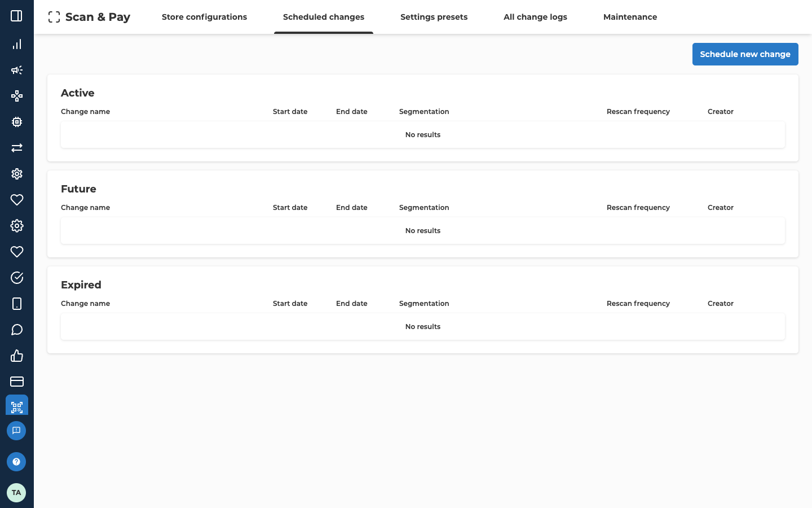Click the Scan & Pay frame logo icon
Screen dimensions: 812x508
click(x=54, y=17)
